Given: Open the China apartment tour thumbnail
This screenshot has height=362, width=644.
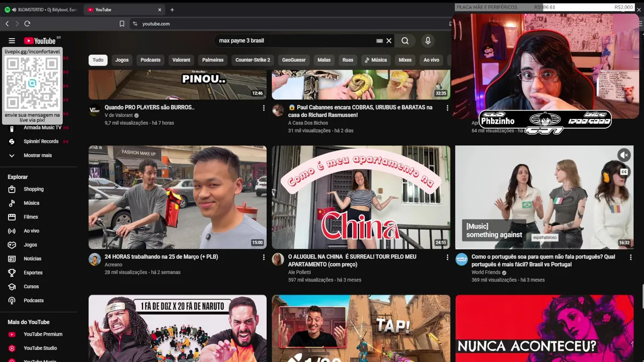Looking at the screenshot, I should (x=361, y=197).
